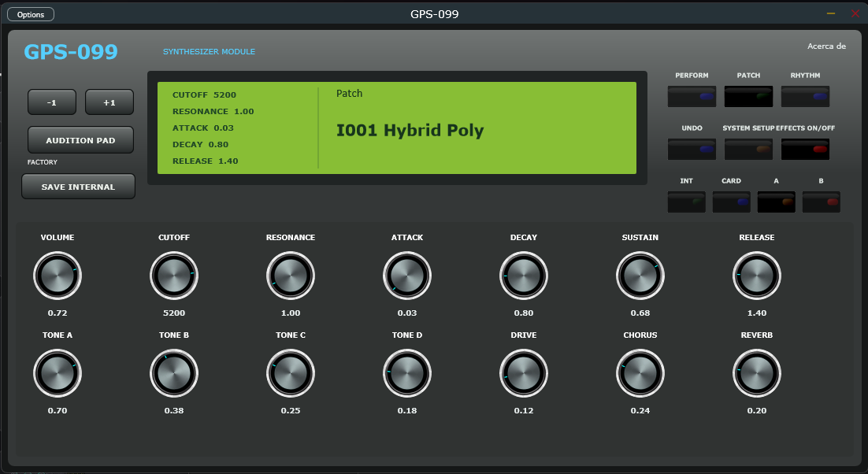Screen dimensions: 868x474
Task: Click the CUTOFF knob
Action: click(x=174, y=276)
